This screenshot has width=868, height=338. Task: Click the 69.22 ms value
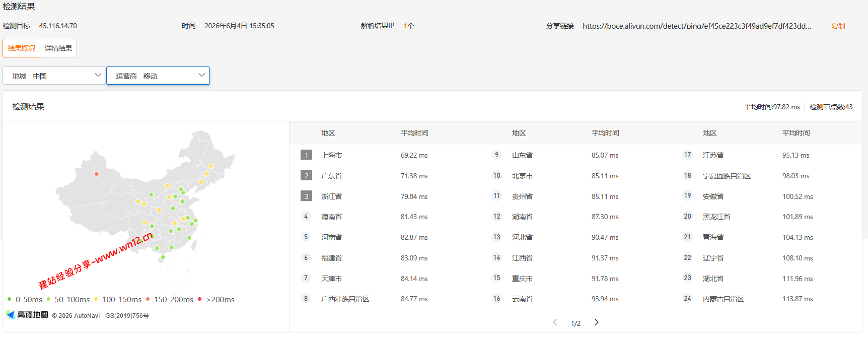(x=414, y=155)
